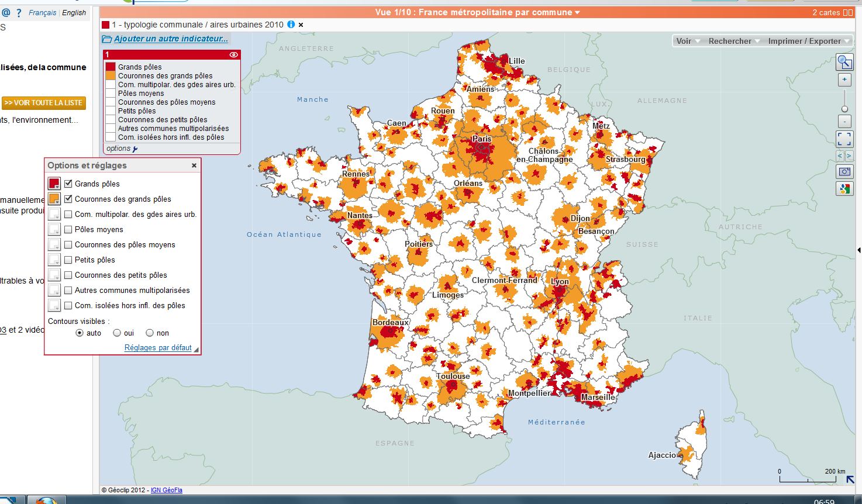Click the plus zoom-in button
This screenshot has width=862, height=504.
coord(844,80)
